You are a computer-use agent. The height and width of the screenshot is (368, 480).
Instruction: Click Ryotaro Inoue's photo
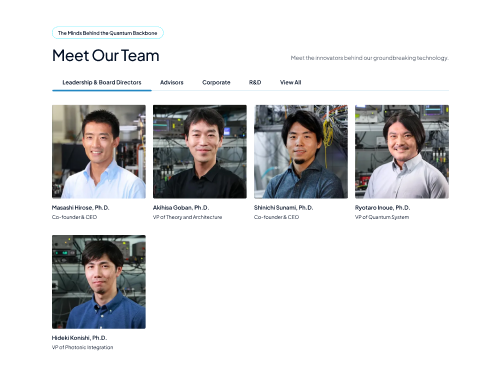pos(402,152)
